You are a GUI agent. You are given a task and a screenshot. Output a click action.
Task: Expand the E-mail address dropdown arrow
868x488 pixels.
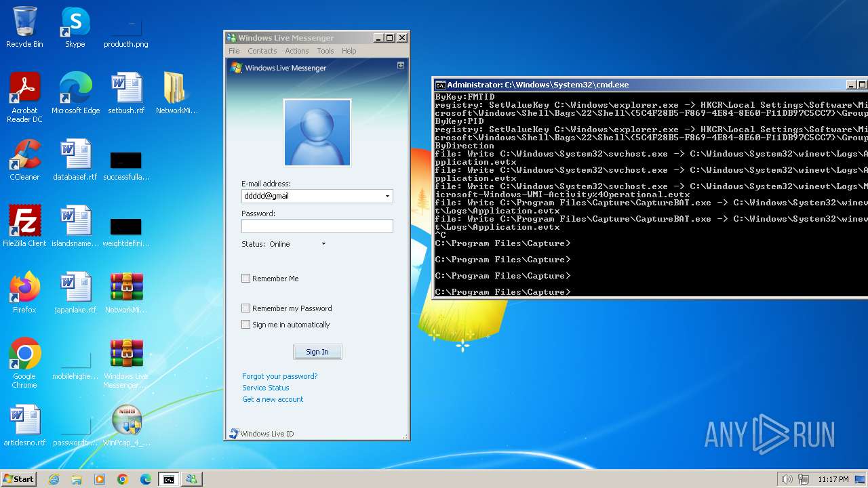point(388,197)
